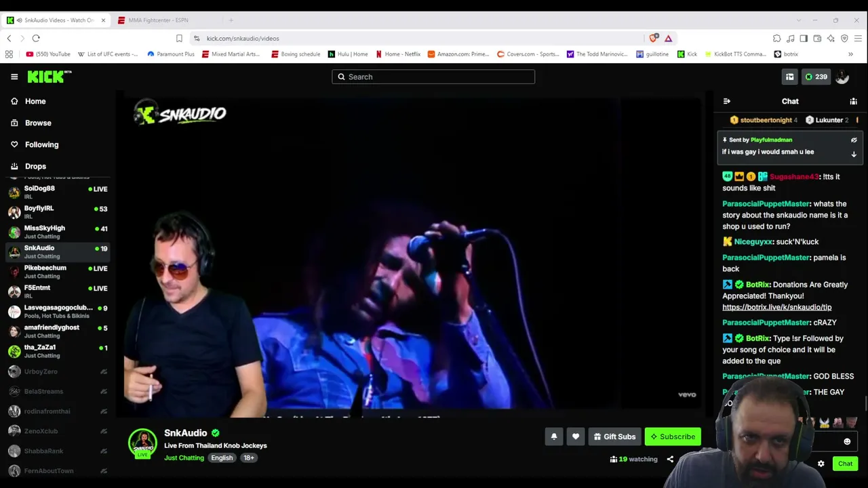Screen dimensions: 868x488
Task: Click the Kick search field
Action: point(433,77)
